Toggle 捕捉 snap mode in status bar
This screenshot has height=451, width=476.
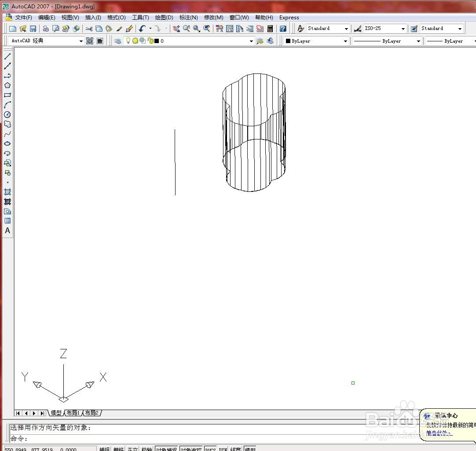pos(104,449)
